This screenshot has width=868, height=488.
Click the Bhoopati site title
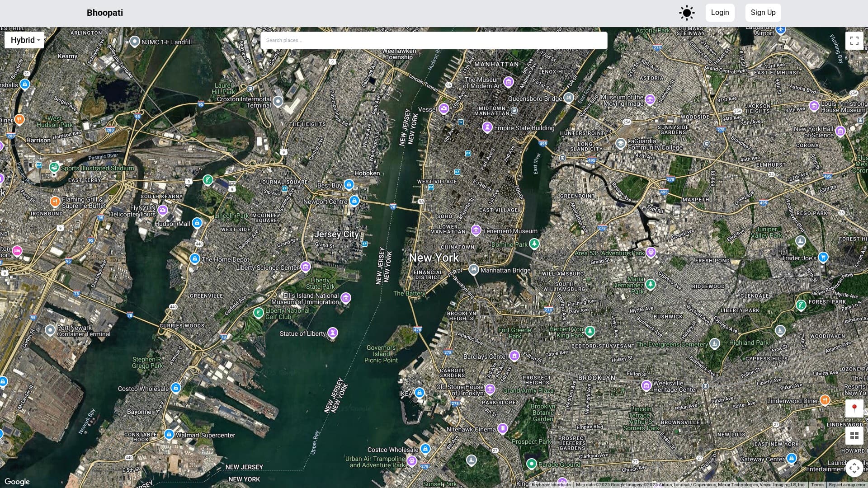click(105, 13)
